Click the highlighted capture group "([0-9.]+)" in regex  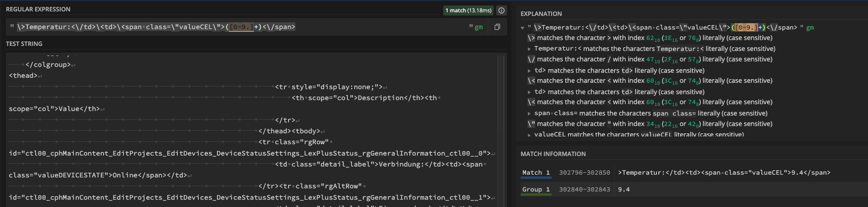pos(243,27)
